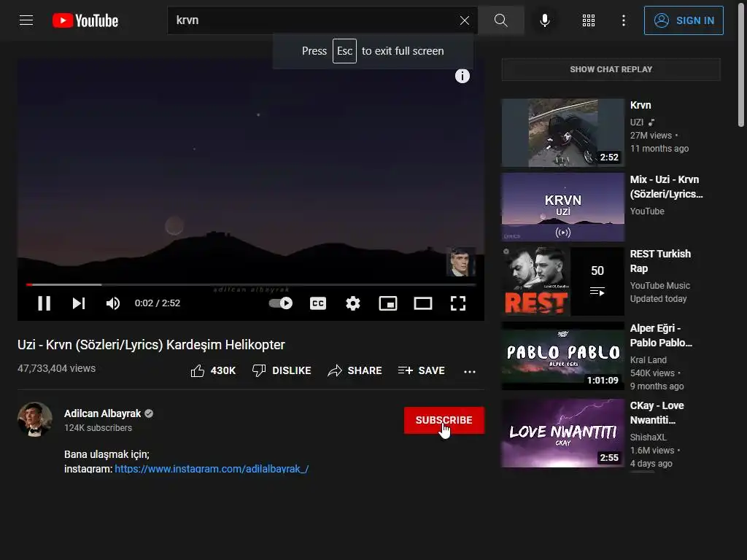Click the 0:02 / 2:52 time display
This screenshot has width=747, height=560.
(x=158, y=303)
